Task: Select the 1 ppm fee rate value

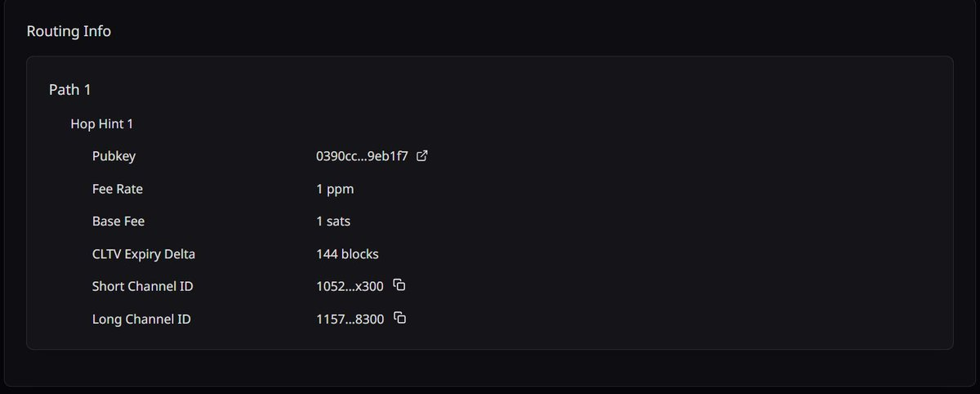Action: (335, 189)
